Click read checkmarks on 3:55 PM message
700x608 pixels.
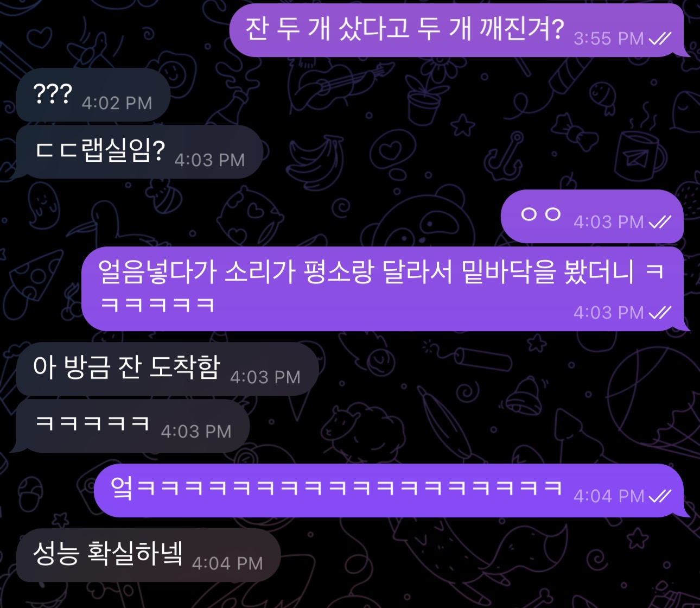tap(660, 39)
